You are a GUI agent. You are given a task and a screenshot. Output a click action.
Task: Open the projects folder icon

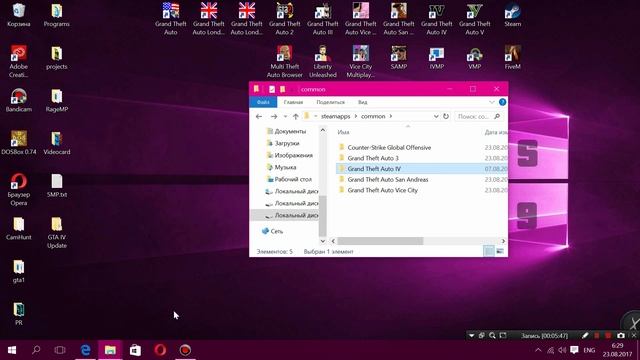(56, 58)
